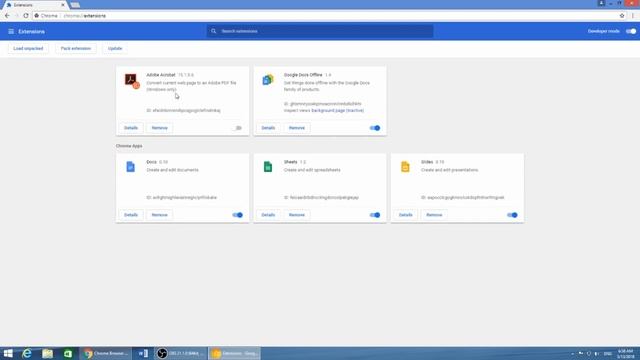Click the Chrome profile user icon
The width and height of the screenshot is (640, 360).
coord(602,3)
